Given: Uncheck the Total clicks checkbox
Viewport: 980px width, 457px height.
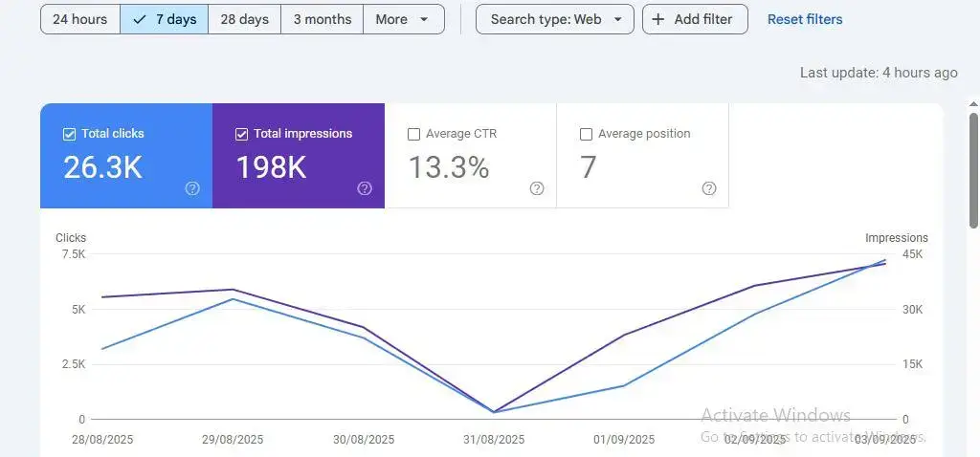Looking at the screenshot, I should tap(69, 134).
